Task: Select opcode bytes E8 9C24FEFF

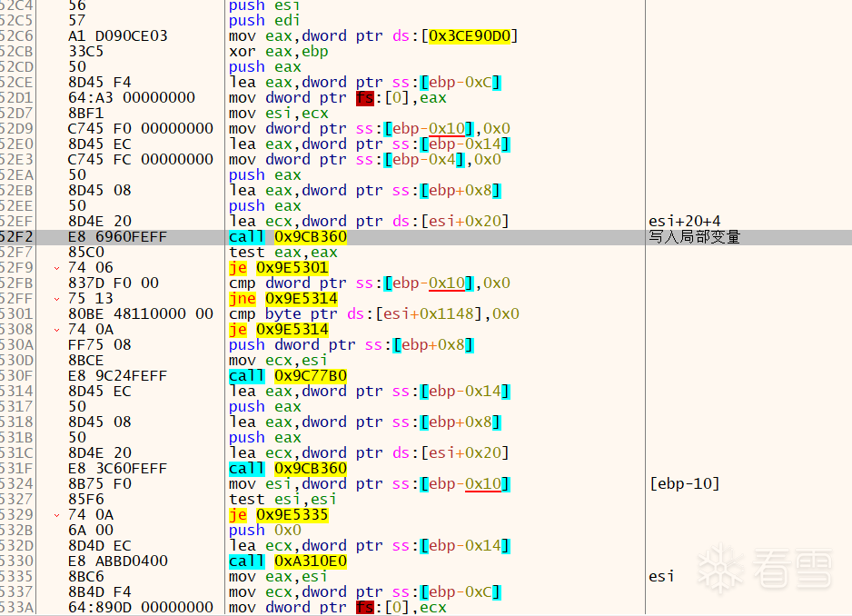Action: 118,376
